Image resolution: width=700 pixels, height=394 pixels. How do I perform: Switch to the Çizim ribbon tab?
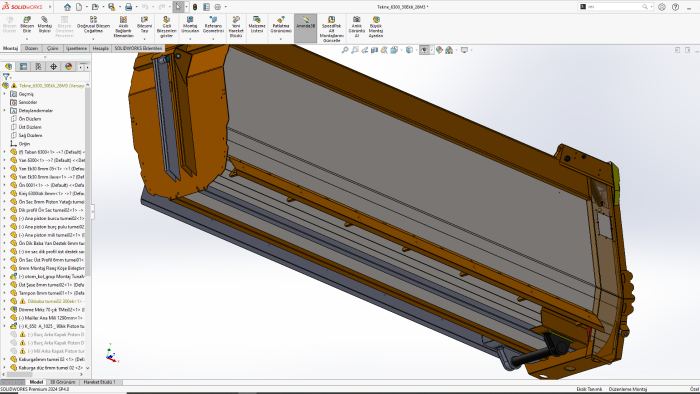pos(53,48)
